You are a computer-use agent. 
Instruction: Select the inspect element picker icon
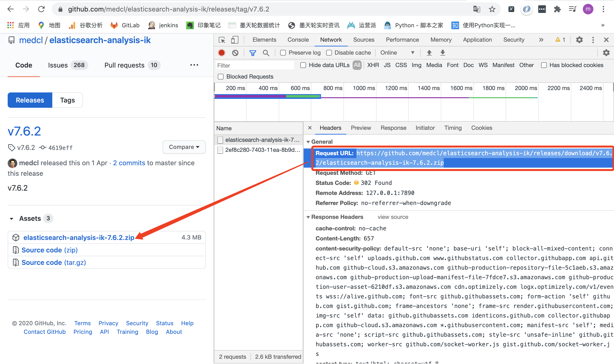(x=222, y=40)
